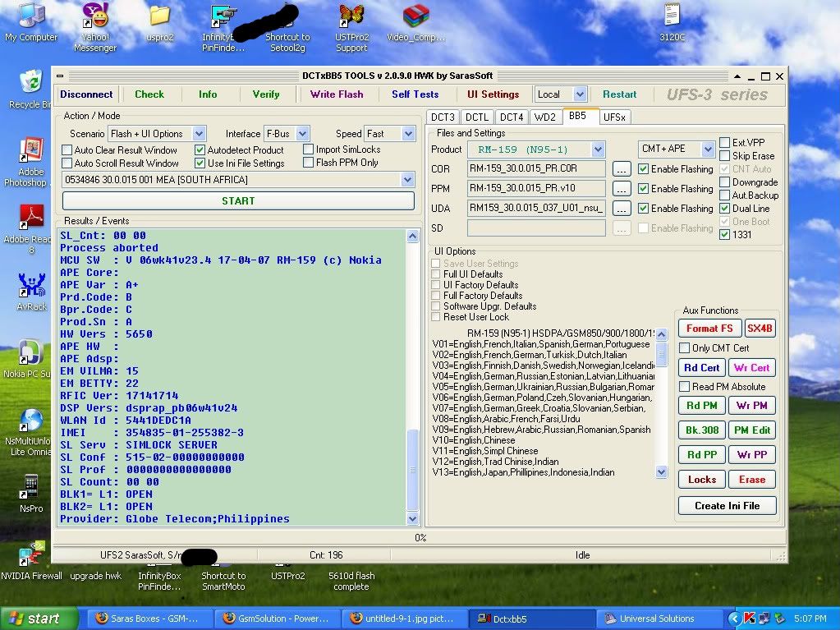Click the Format FS button
Screen dimensions: 840x630
coord(709,329)
